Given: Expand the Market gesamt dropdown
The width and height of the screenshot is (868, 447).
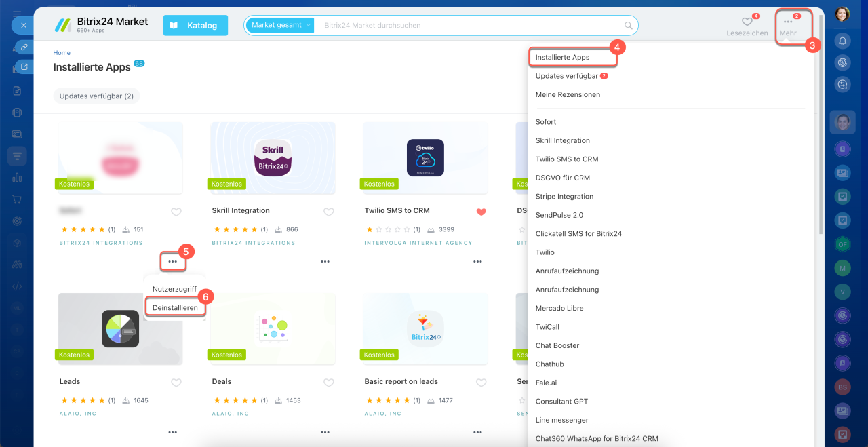Looking at the screenshot, I should [x=281, y=25].
